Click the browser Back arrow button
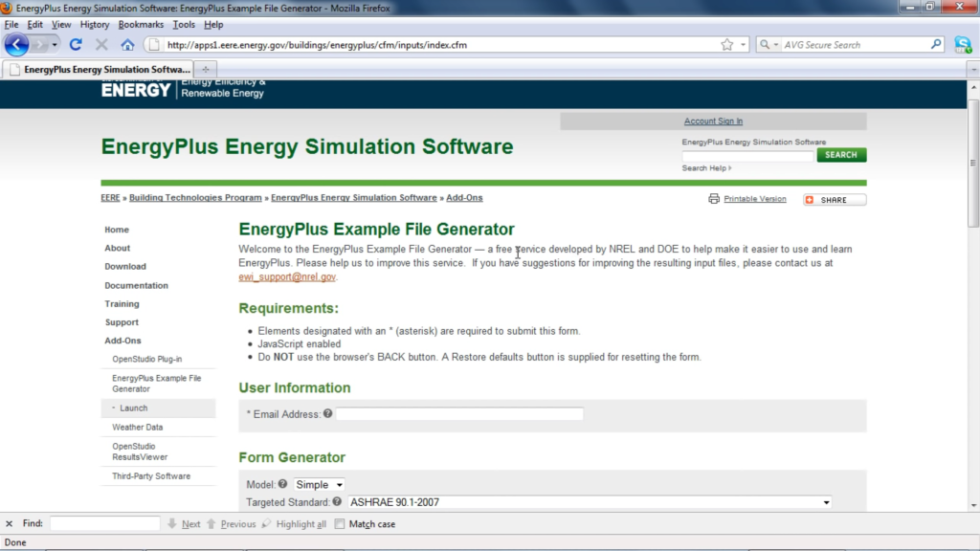This screenshot has width=980, height=551. pos(17,44)
